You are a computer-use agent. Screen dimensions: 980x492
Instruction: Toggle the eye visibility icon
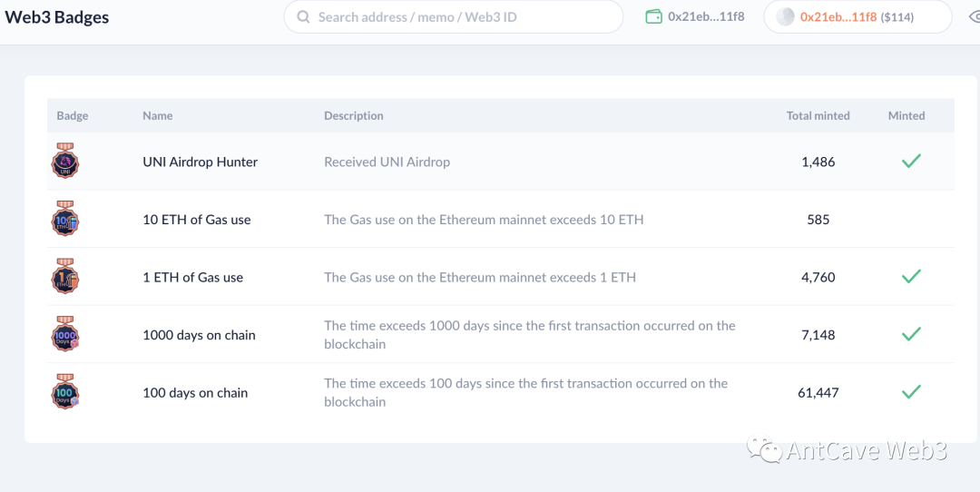[x=973, y=17]
